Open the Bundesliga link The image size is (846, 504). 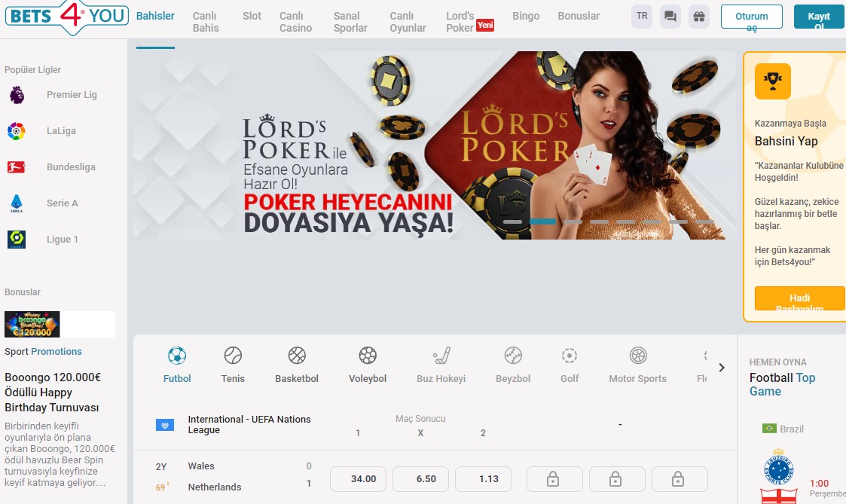(x=71, y=167)
